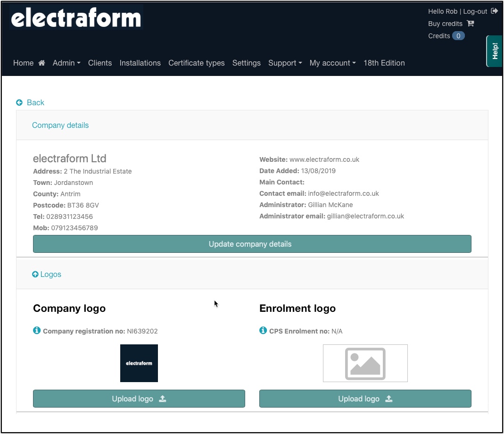Image resolution: width=504 pixels, height=434 pixels.
Task: Click the town value Jordanstown
Action: point(73,183)
